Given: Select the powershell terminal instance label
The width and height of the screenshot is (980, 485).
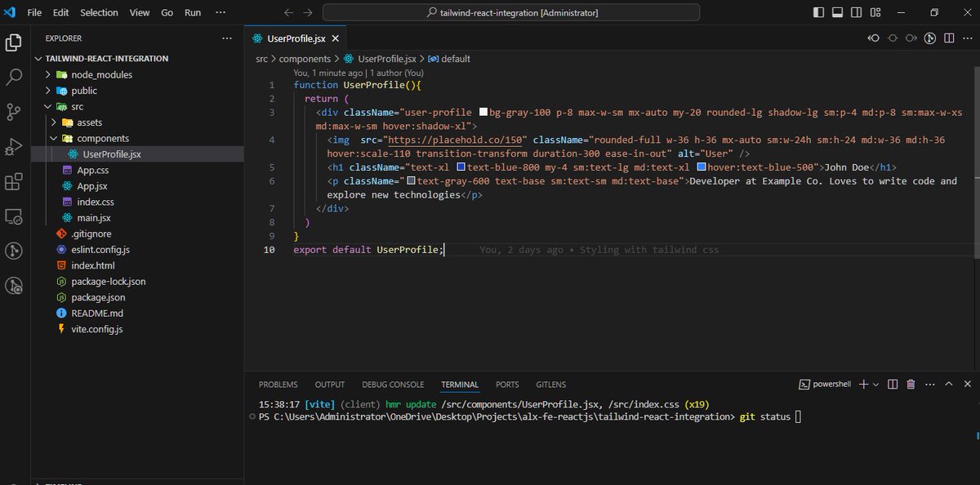Looking at the screenshot, I should (x=825, y=384).
